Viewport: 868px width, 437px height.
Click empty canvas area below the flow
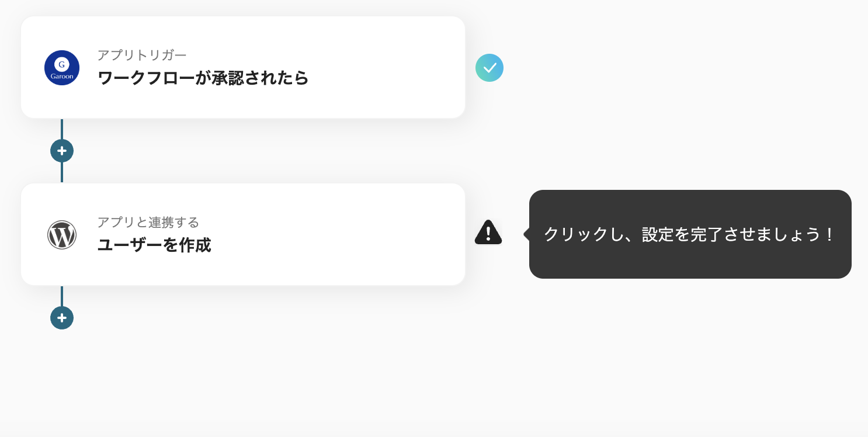[409, 380]
